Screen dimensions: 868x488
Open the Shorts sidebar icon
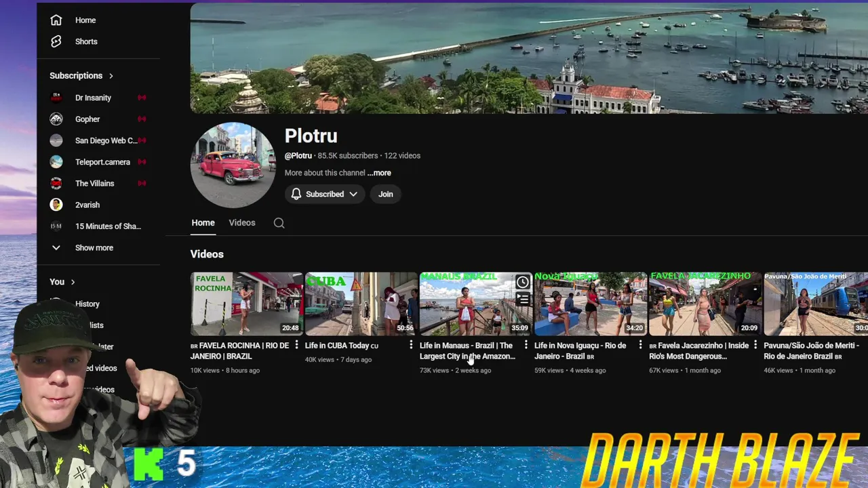(x=56, y=41)
